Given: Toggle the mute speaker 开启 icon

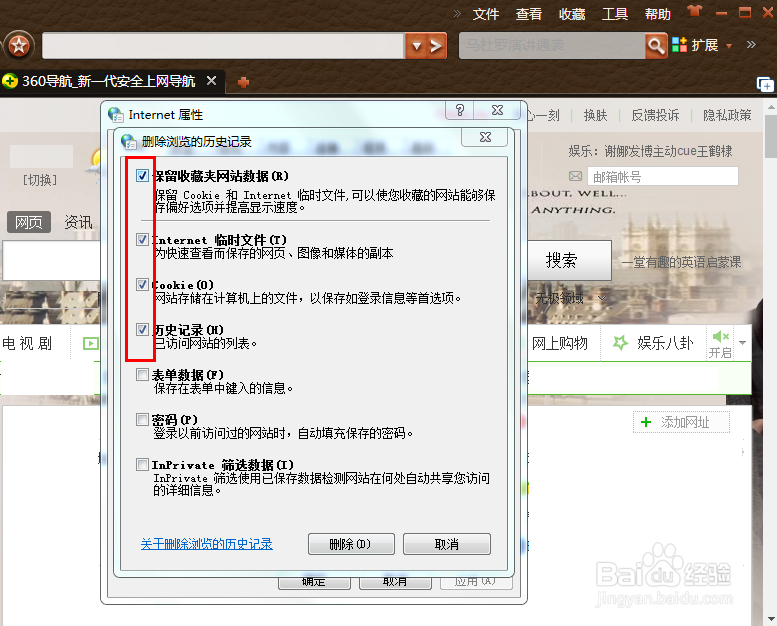Looking at the screenshot, I should [720, 337].
